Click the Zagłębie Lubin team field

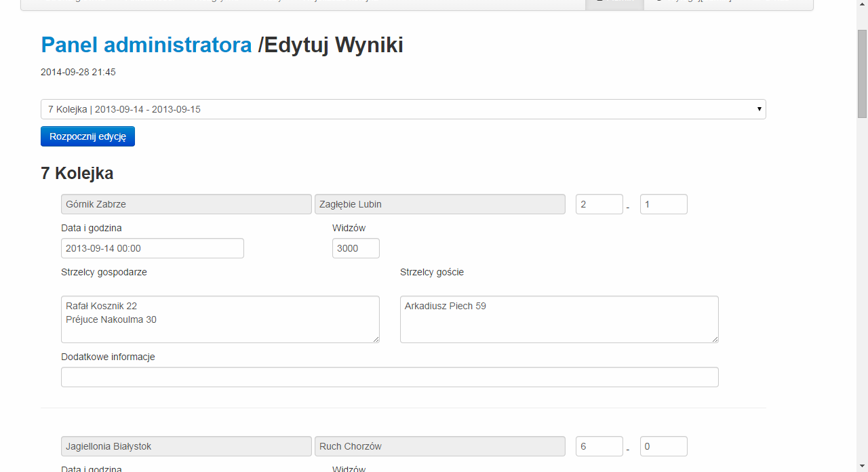pos(439,204)
